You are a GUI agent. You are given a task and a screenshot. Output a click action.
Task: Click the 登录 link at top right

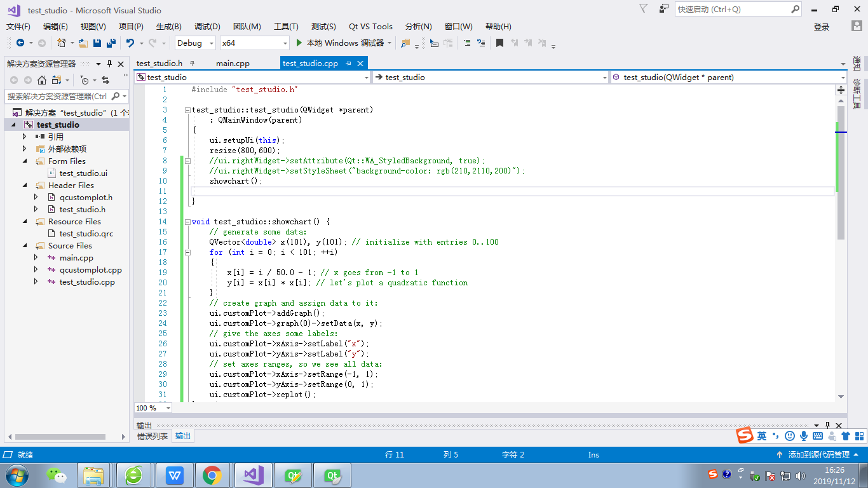pyautogui.click(x=822, y=27)
